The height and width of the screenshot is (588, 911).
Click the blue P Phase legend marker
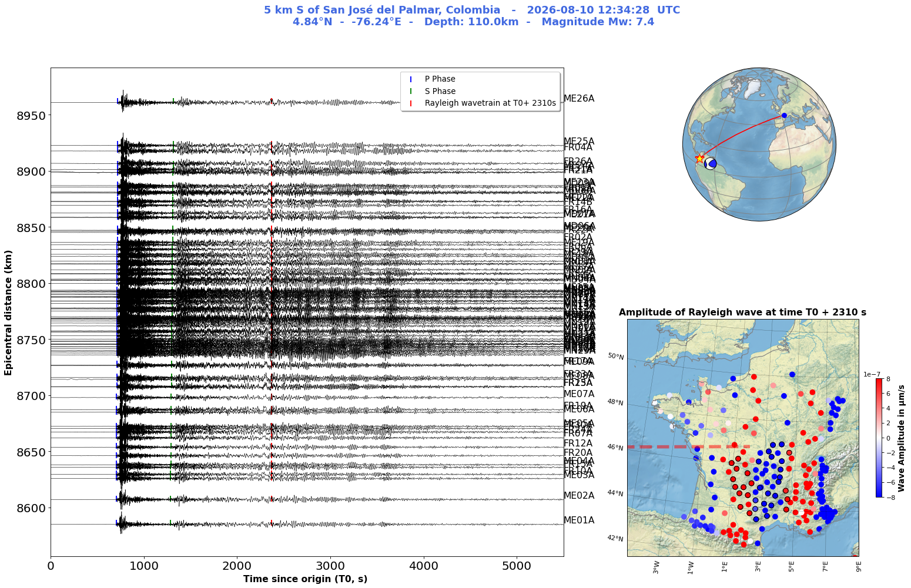point(411,79)
